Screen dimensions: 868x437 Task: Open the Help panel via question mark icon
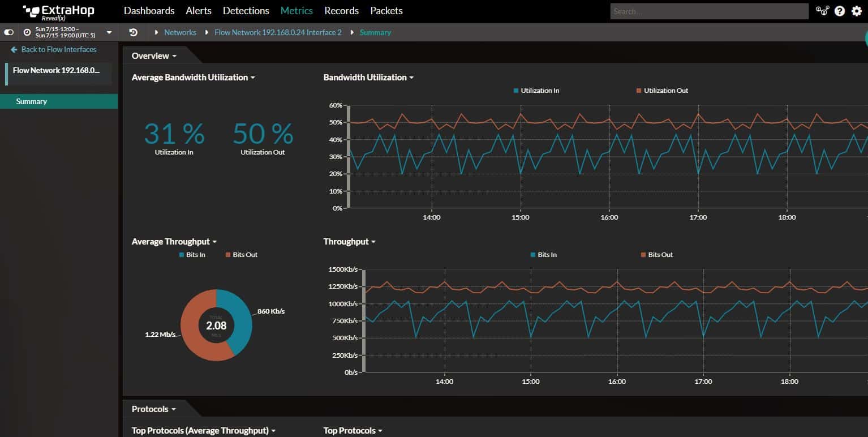pos(839,10)
